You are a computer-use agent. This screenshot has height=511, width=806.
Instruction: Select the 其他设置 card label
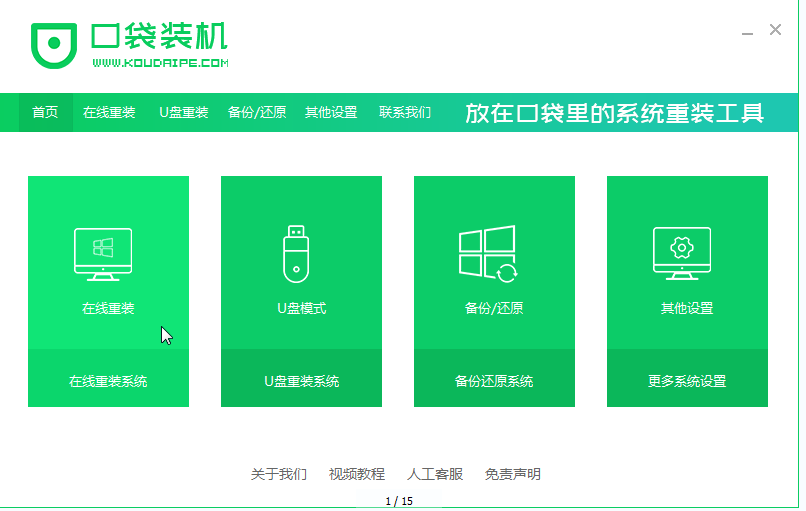pos(687,308)
